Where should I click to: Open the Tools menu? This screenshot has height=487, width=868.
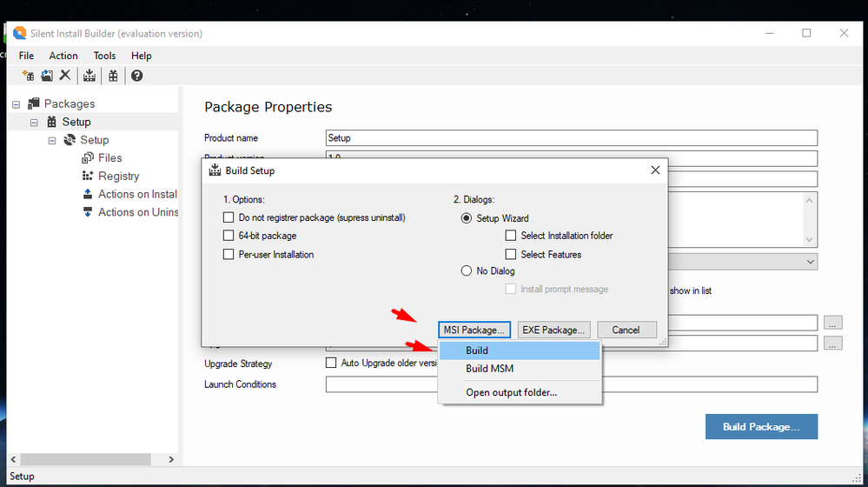pos(104,56)
